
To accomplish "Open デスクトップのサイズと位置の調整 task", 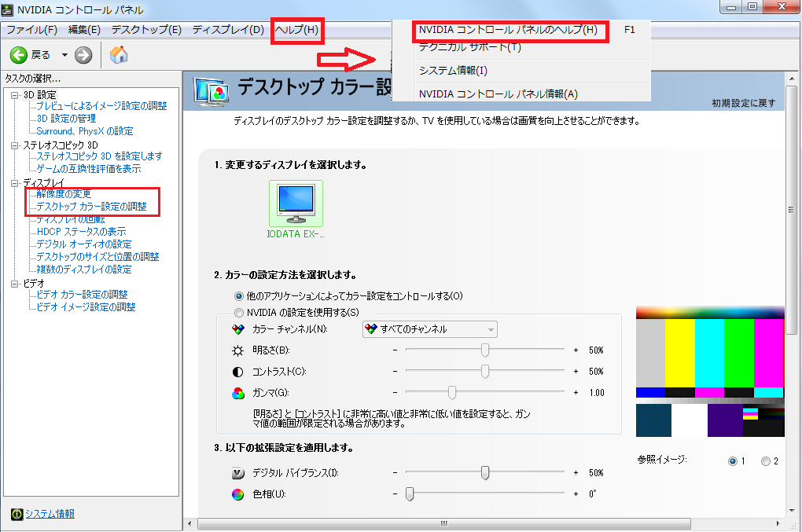I will click(97, 256).
